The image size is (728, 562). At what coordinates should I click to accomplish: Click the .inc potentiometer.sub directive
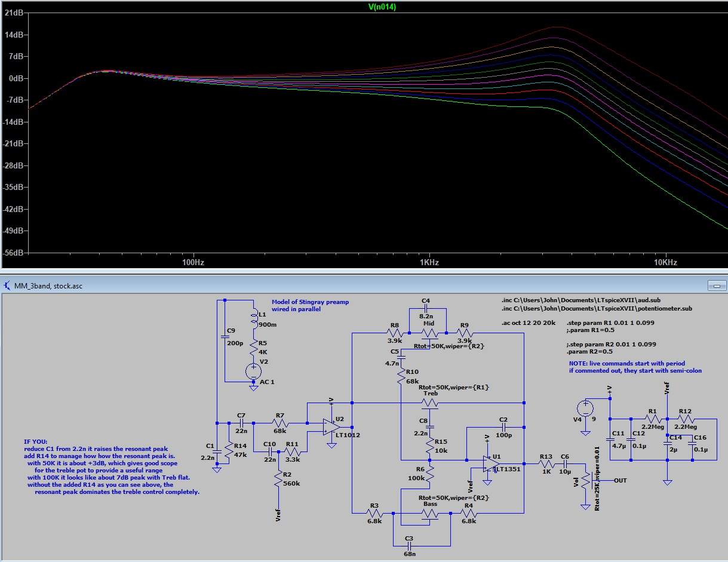597,308
